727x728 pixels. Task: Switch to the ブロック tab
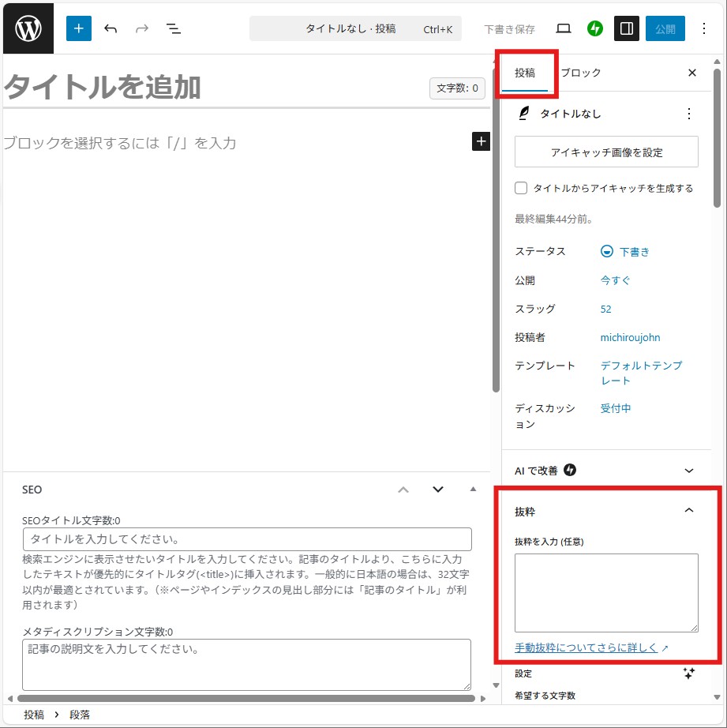tap(581, 73)
